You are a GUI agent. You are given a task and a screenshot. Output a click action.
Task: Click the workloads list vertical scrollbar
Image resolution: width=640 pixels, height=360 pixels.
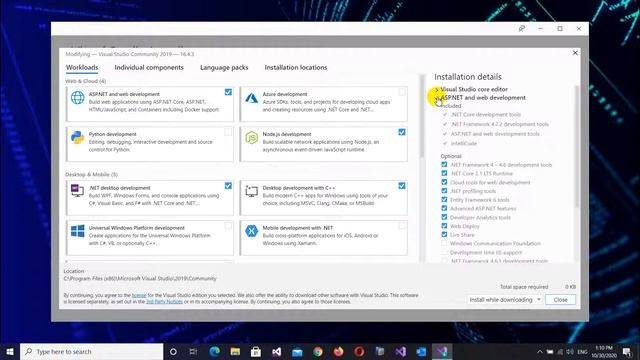pyautogui.click(x=422, y=116)
